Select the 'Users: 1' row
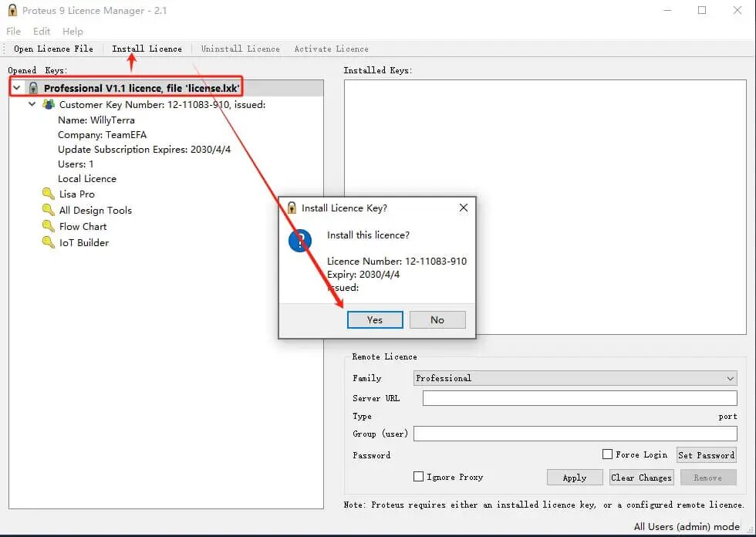756x537 pixels. click(x=76, y=164)
